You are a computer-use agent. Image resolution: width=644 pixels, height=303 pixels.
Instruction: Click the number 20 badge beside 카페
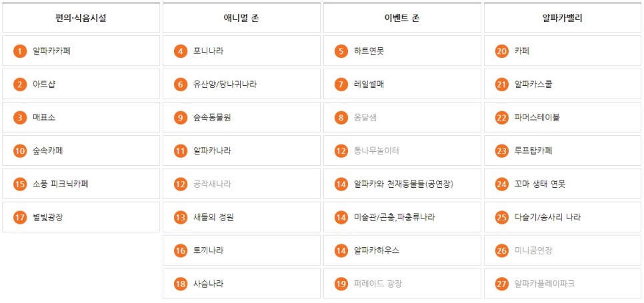(x=501, y=51)
